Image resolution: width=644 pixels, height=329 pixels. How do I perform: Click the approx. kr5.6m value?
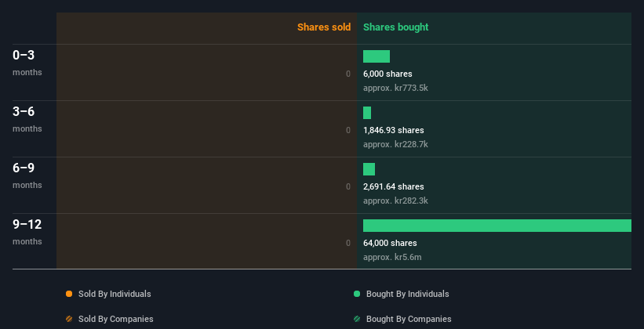[x=392, y=257]
